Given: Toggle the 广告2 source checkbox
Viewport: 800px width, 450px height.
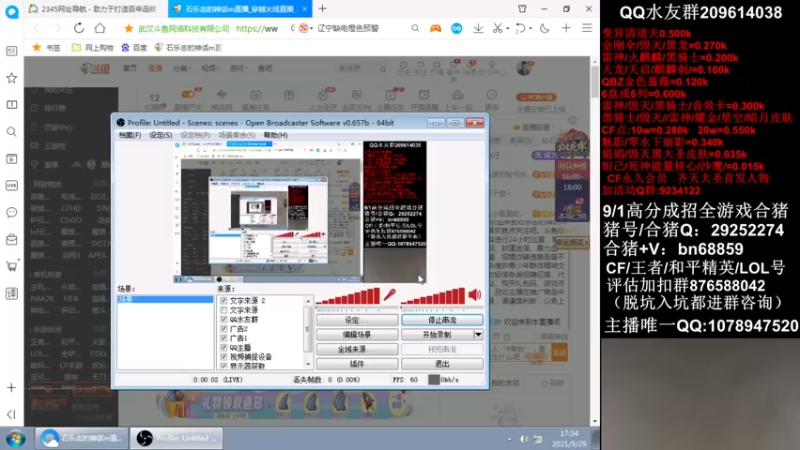Looking at the screenshot, I should click(x=223, y=329).
